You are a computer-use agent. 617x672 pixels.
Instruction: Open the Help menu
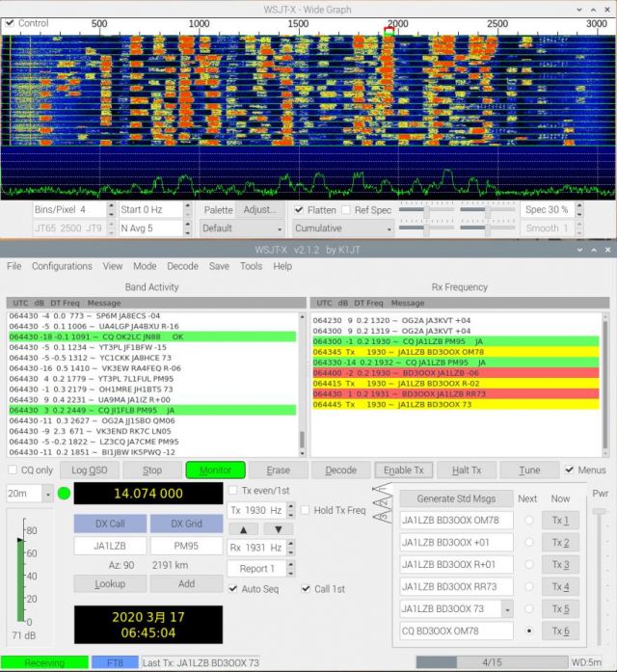point(282,266)
